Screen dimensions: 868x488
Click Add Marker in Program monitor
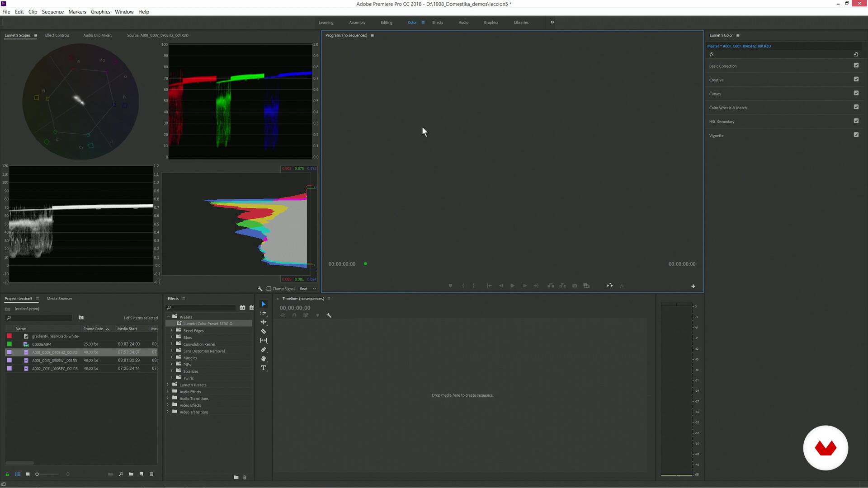click(450, 286)
